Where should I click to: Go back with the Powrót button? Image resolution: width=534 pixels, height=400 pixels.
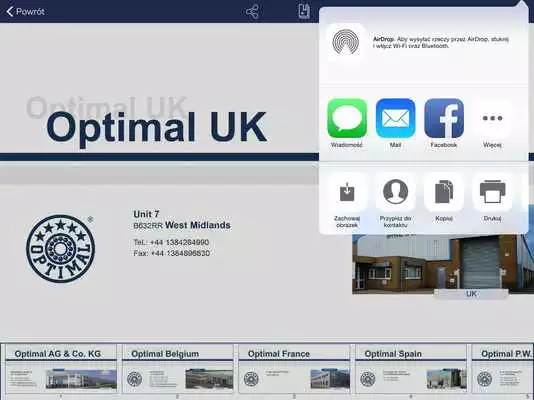pyautogui.click(x=25, y=12)
